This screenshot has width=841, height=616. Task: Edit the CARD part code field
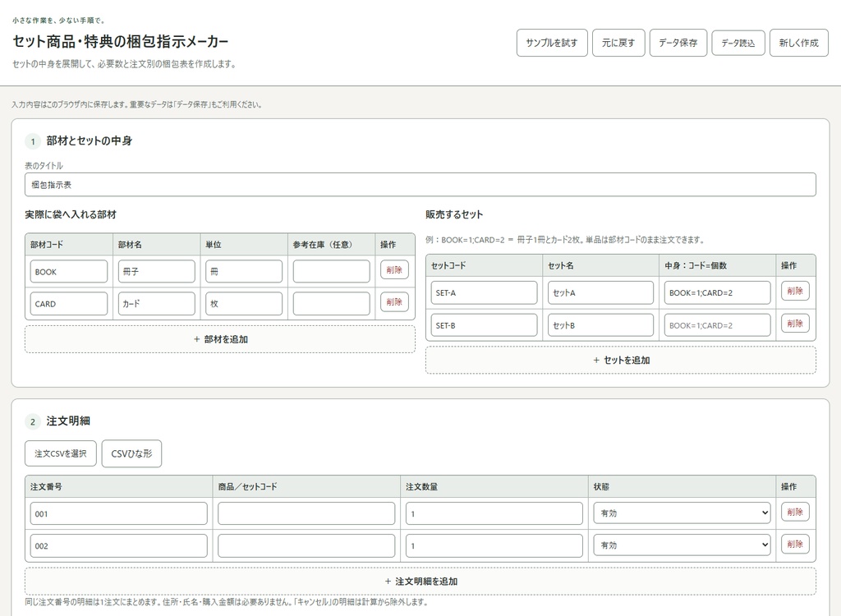pos(69,304)
